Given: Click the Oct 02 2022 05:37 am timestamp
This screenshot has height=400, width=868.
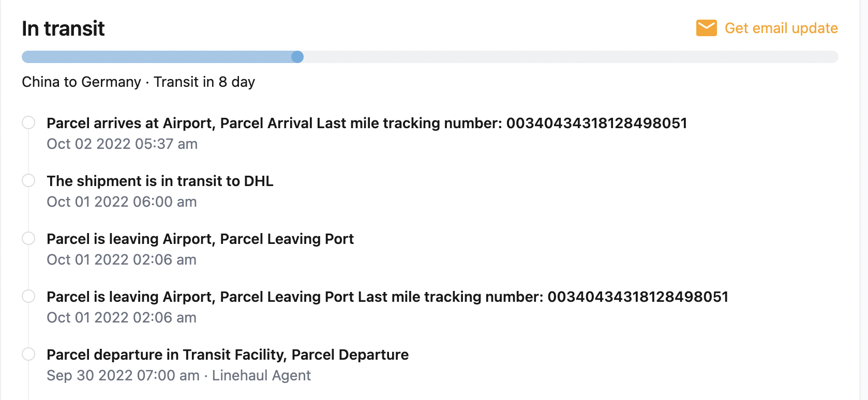Looking at the screenshot, I should click(x=122, y=144).
